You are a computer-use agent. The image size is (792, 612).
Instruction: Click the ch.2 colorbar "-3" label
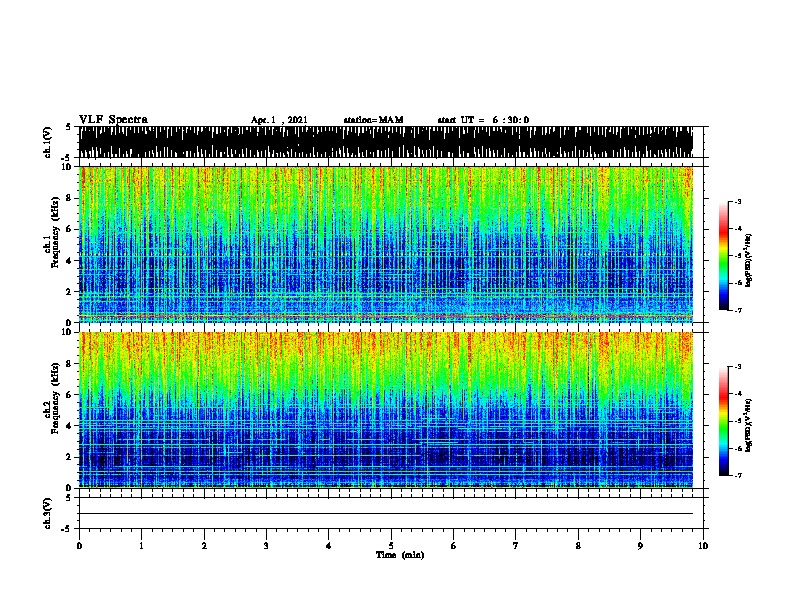coord(737,367)
